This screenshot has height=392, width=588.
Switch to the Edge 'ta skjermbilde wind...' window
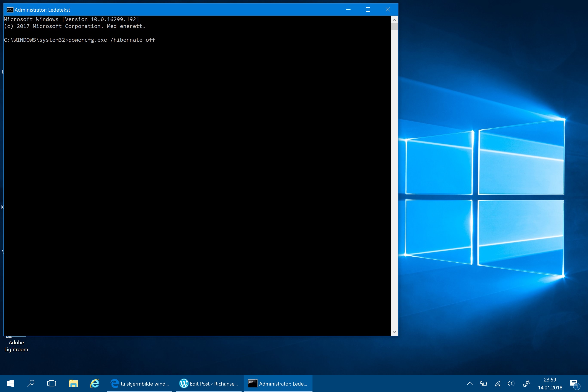(x=140, y=383)
